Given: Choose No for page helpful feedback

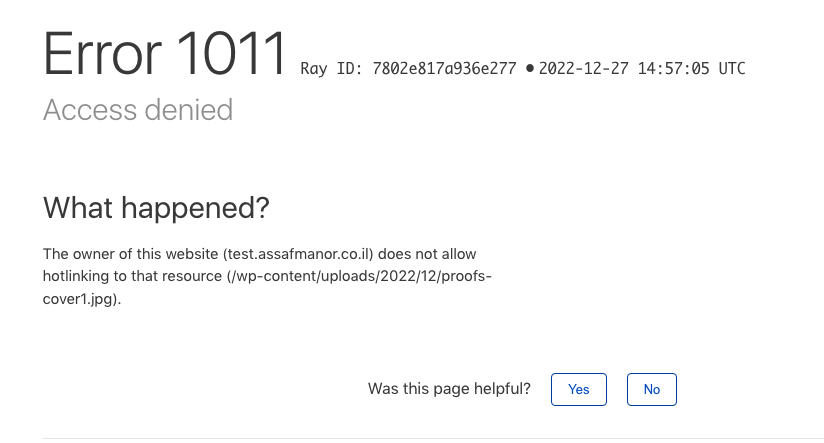Looking at the screenshot, I should pos(652,389).
